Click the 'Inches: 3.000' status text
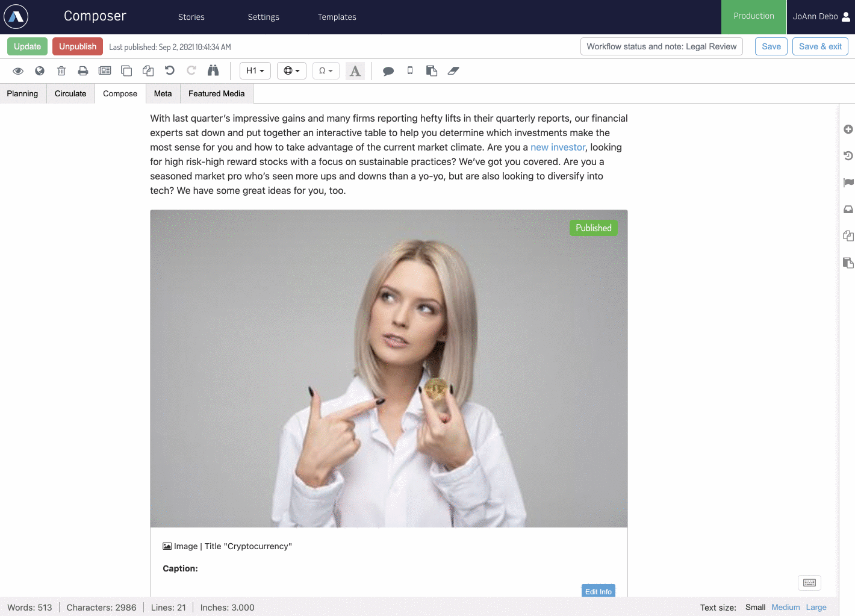Screen dimensions: 855x616 (228, 608)
